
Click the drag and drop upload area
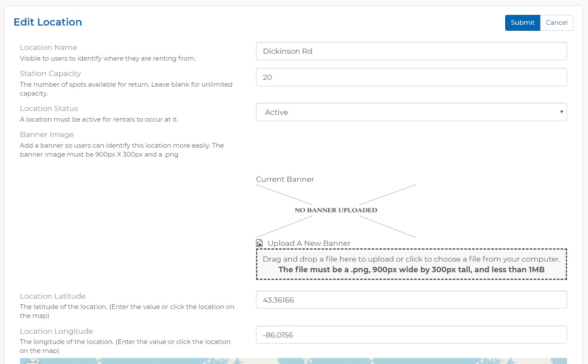411,264
